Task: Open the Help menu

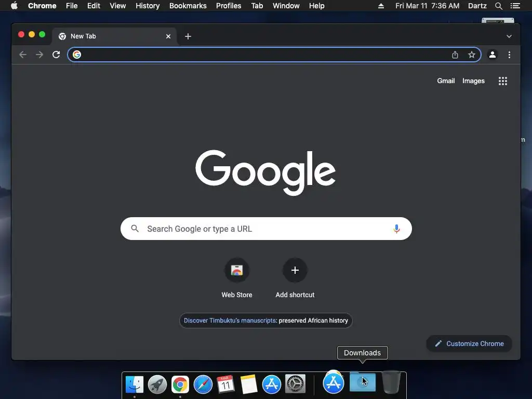Action: pos(316,6)
